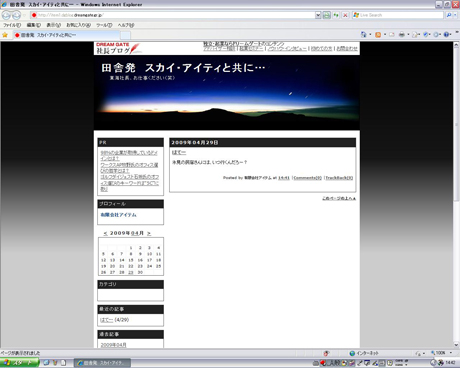Open the Comments(0) link
Image resolution: width=460 pixels, height=368 pixels.
[307, 178]
